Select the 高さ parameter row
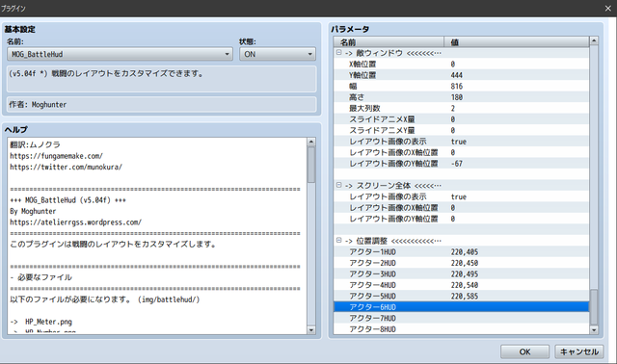Image resolution: width=617 pixels, height=364 pixels. coord(461,97)
